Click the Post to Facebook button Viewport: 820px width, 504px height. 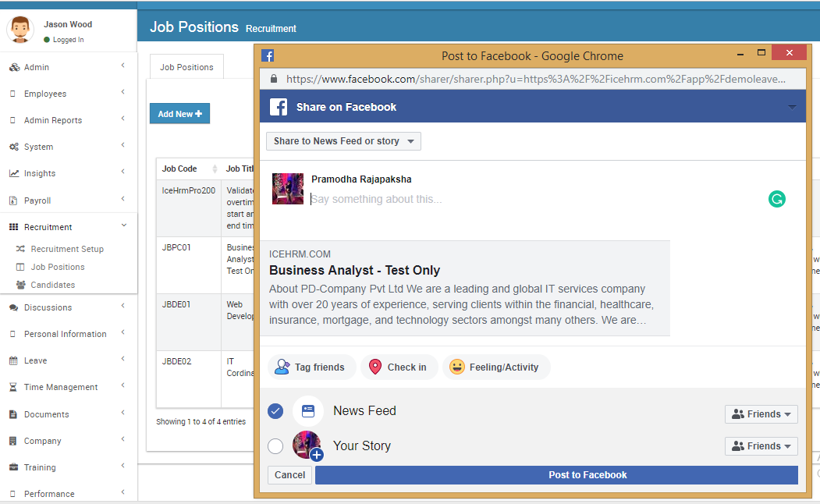pyautogui.click(x=556, y=474)
